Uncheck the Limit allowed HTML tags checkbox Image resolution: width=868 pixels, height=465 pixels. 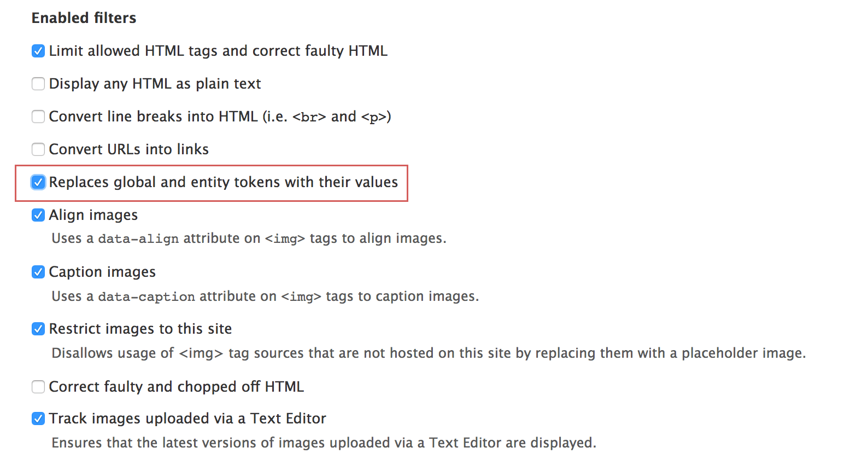pyautogui.click(x=38, y=51)
